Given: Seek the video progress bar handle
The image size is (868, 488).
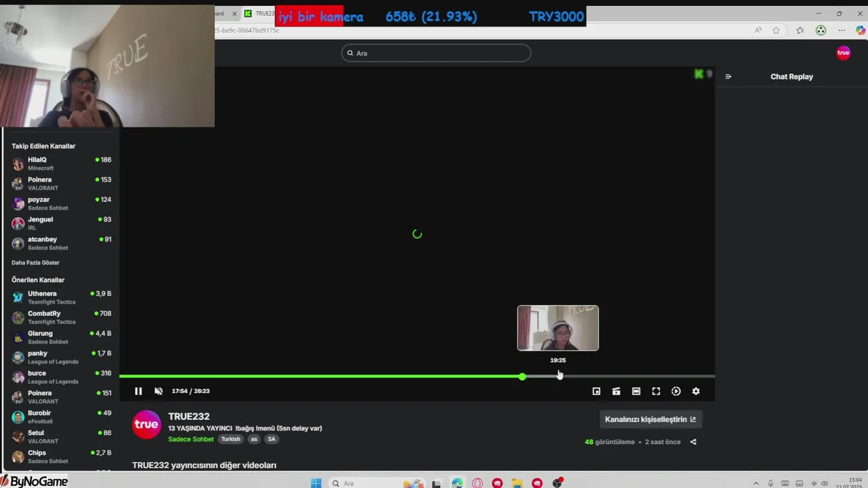Looking at the screenshot, I should (522, 376).
